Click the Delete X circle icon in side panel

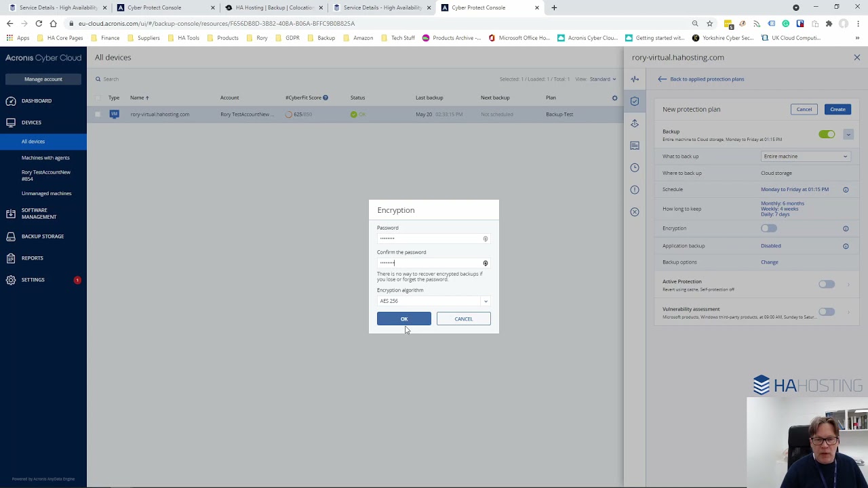click(x=635, y=212)
